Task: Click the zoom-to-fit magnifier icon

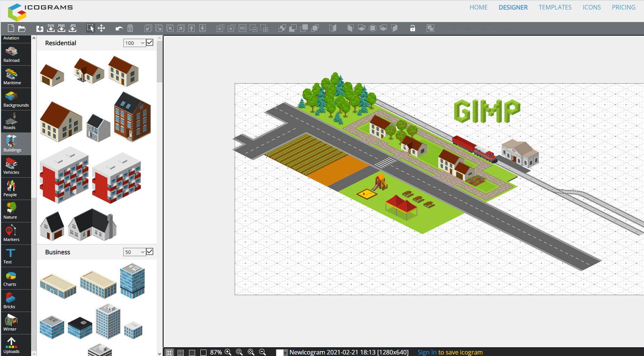Action: click(239, 352)
